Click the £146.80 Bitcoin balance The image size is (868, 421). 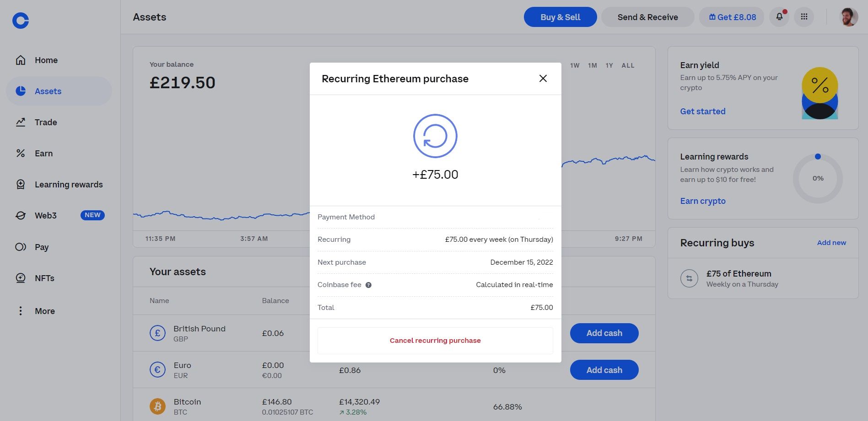click(x=276, y=402)
